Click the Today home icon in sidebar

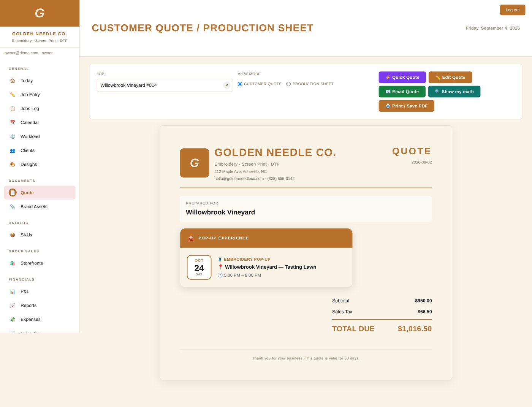(x=13, y=81)
